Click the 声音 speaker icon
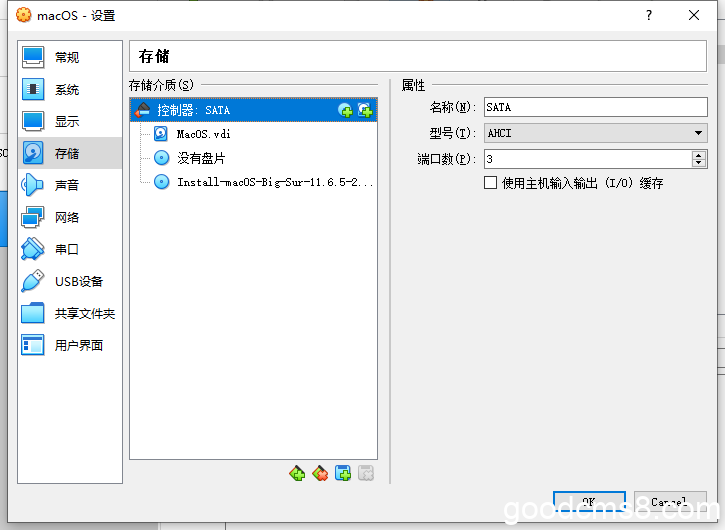The height and width of the screenshot is (530, 725). coord(33,185)
